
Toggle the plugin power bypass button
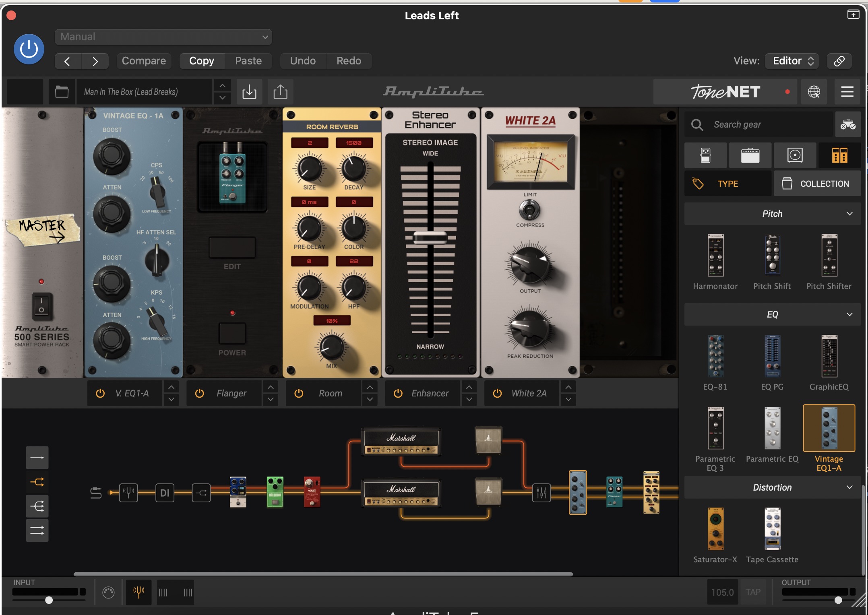click(29, 49)
